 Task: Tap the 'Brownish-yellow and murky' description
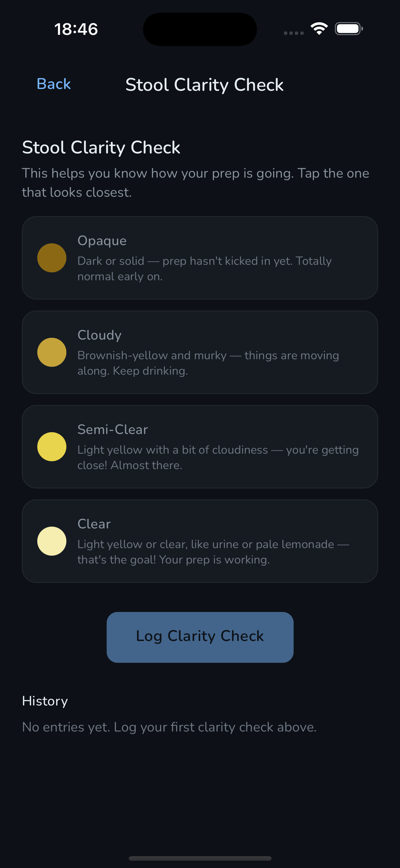point(208,363)
